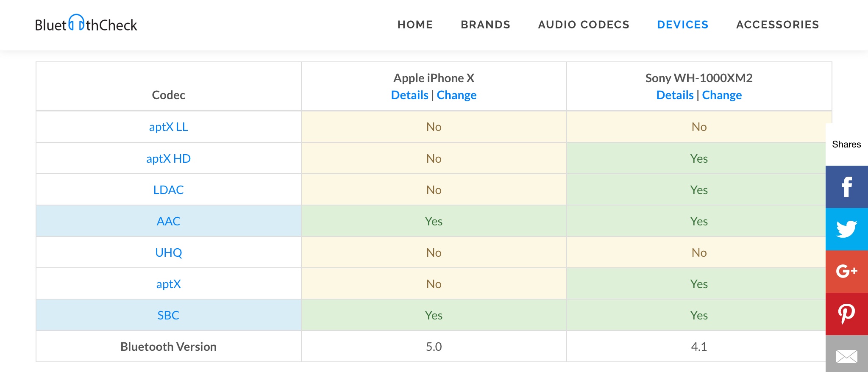Change the Sony WH-1000XM2 device
This screenshot has width=868, height=372.
tap(722, 95)
